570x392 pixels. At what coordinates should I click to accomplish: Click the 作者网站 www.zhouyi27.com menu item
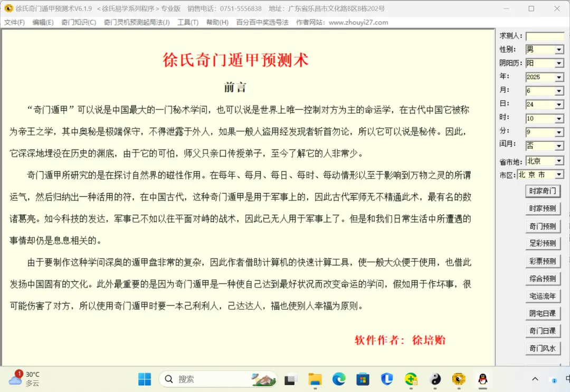342,23
